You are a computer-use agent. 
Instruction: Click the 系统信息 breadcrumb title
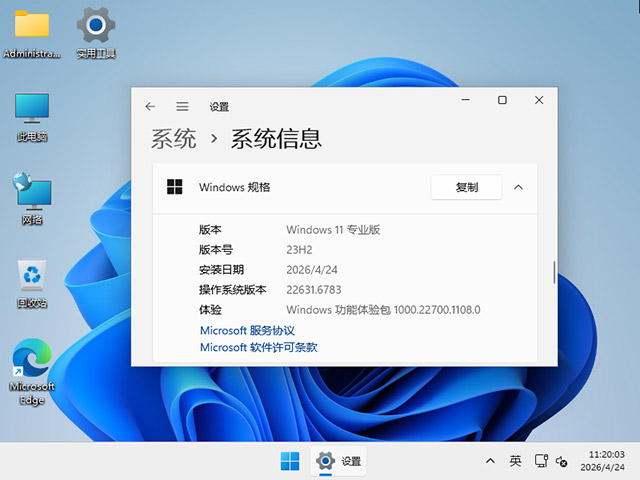click(276, 139)
